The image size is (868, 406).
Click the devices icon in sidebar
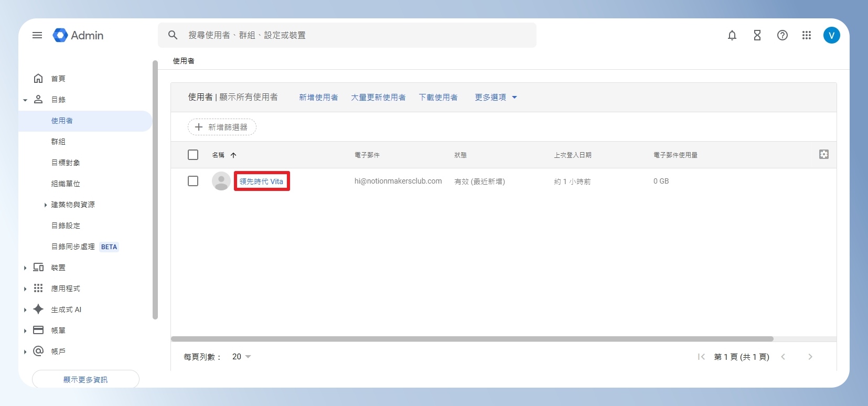click(x=38, y=268)
